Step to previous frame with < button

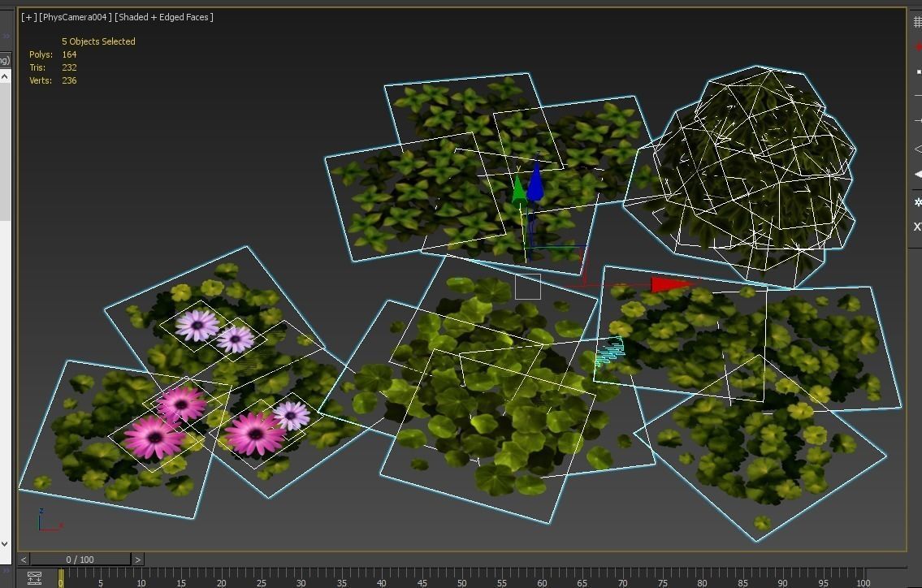[24, 560]
